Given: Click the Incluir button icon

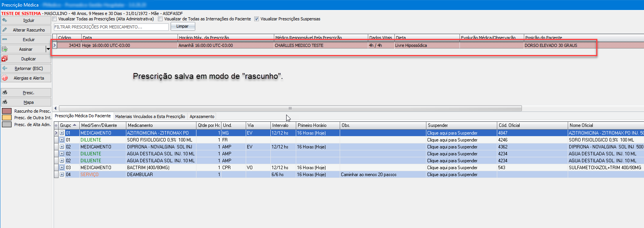Looking at the screenshot, I should coord(5,20).
